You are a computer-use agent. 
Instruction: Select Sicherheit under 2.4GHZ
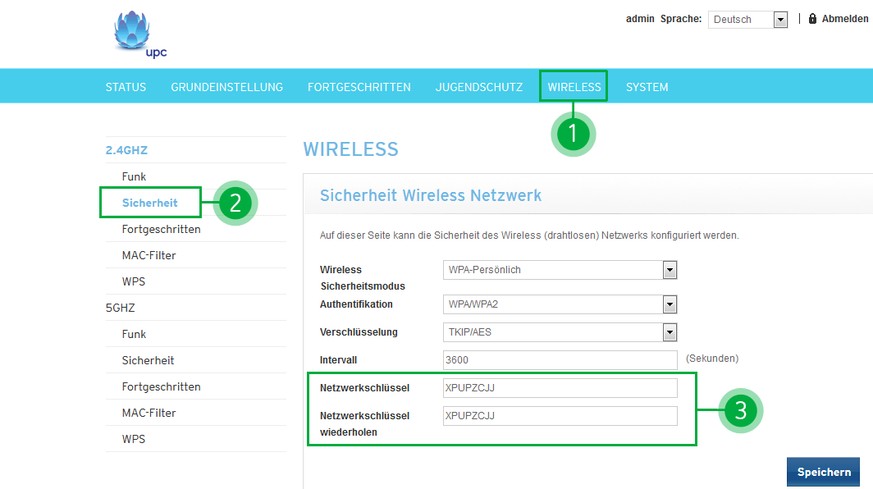(x=150, y=203)
